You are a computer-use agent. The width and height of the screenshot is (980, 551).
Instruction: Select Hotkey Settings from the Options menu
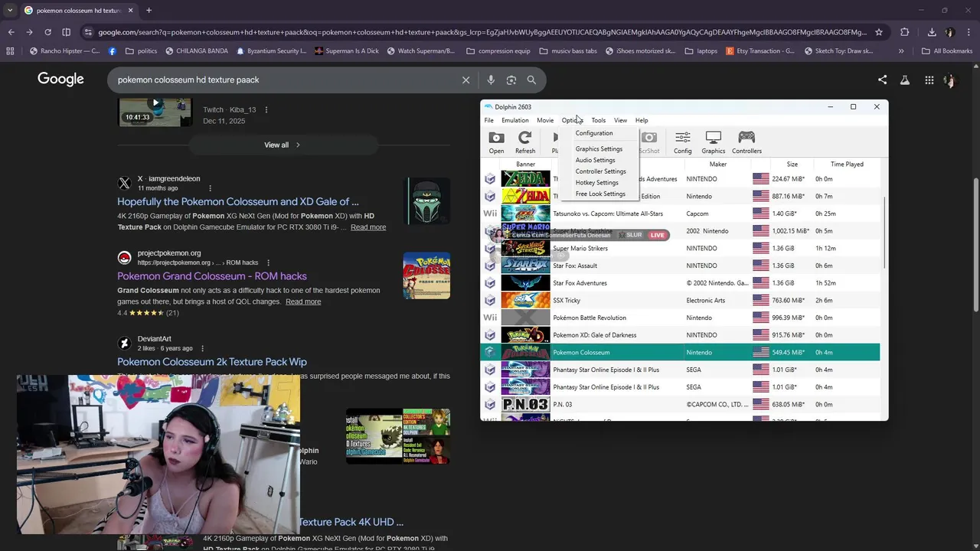(597, 183)
